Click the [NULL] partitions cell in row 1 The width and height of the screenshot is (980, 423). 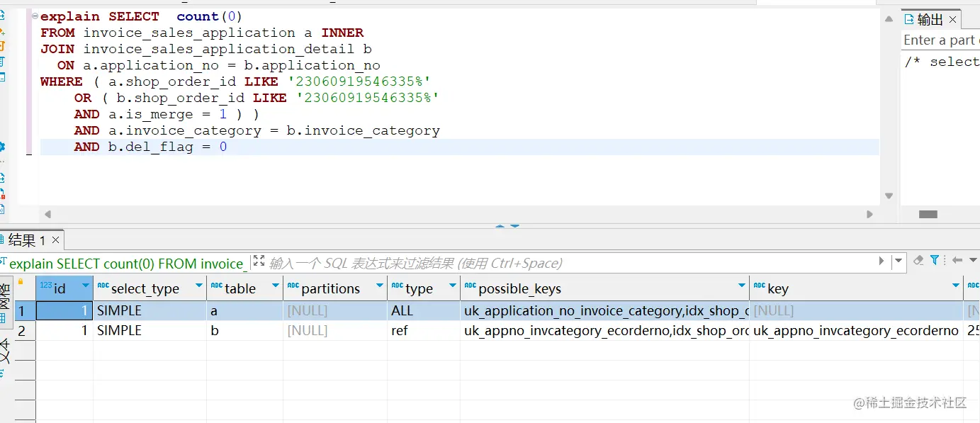pyautogui.click(x=335, y=310)
